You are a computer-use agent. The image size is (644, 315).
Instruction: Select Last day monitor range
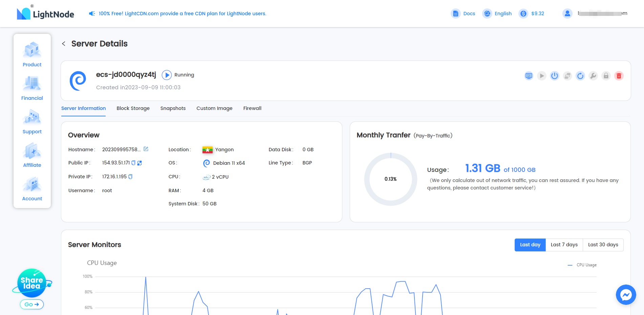click(x=530, y=245)
